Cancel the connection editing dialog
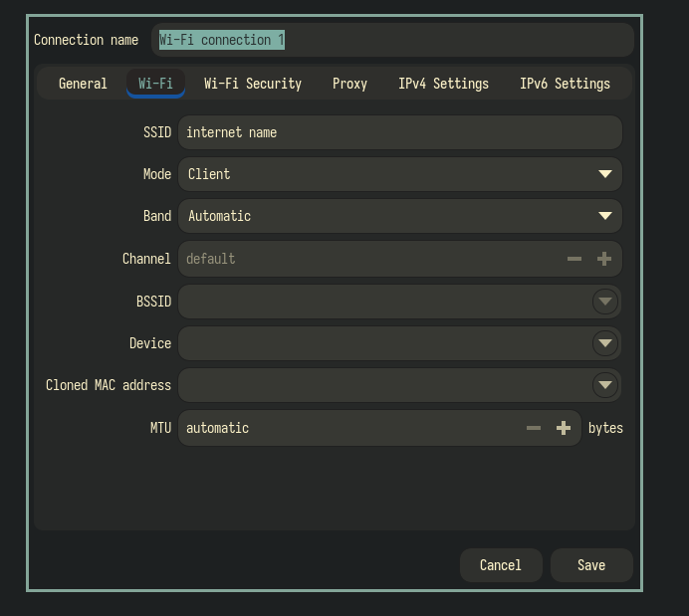 pyautogui.click(x=501, y=565)
